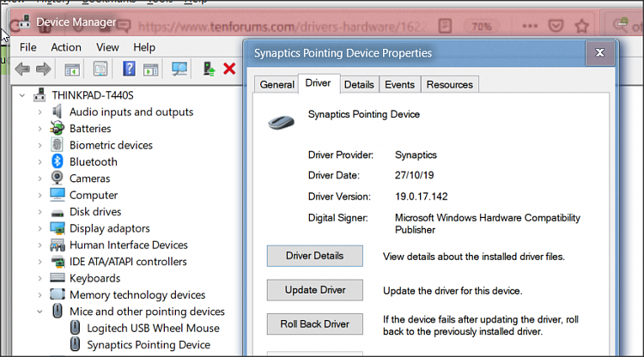Open the File menu
644x357 pixels.
28,47
